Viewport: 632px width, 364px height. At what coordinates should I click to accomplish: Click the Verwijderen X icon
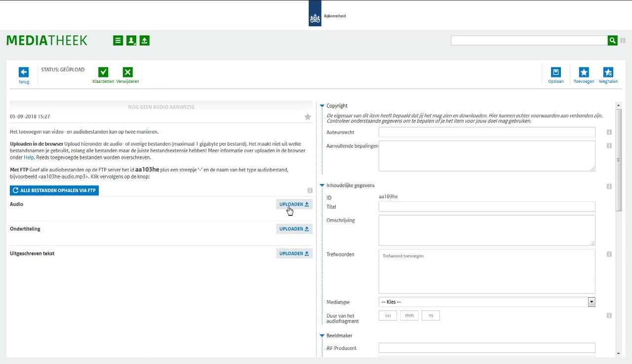pos(127,73)
